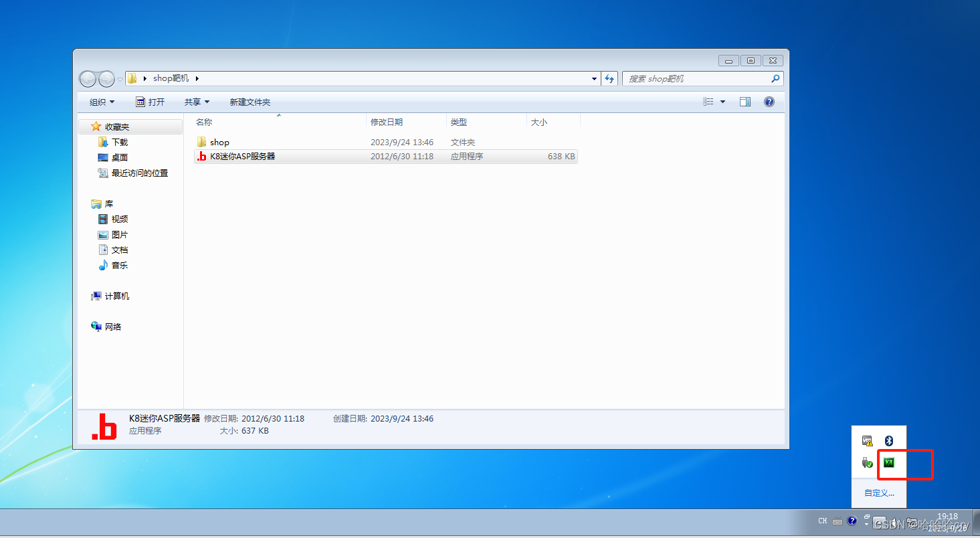This screenshot has width=980, height=538.
Task: Expand the arrow after shop靶机 in address bar
Action: [x=197, y=79]
